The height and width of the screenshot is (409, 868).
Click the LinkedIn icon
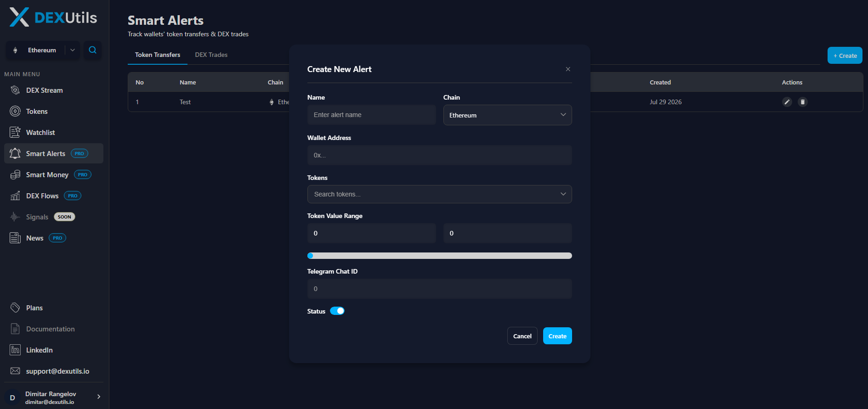(x=15, y=350)
